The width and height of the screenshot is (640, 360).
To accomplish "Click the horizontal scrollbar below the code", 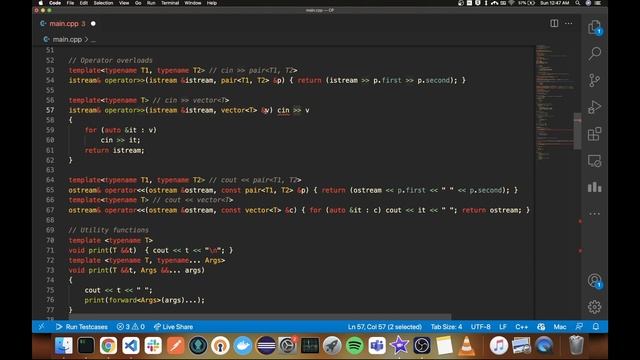I will [x=260, y=317].
